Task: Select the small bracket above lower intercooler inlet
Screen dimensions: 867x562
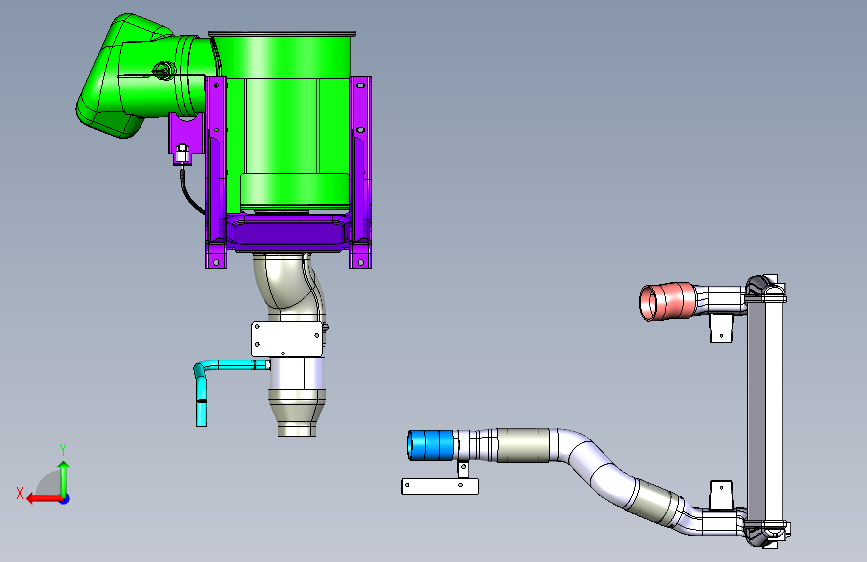Action: 722,495
